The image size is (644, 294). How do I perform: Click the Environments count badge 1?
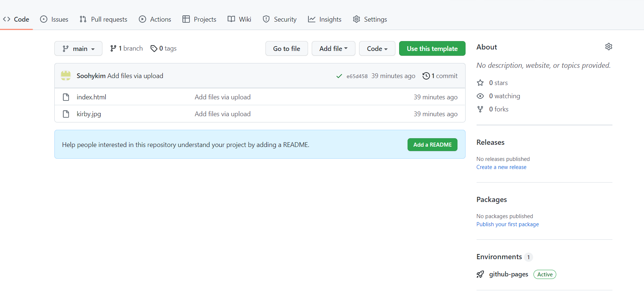pos(528,257)
